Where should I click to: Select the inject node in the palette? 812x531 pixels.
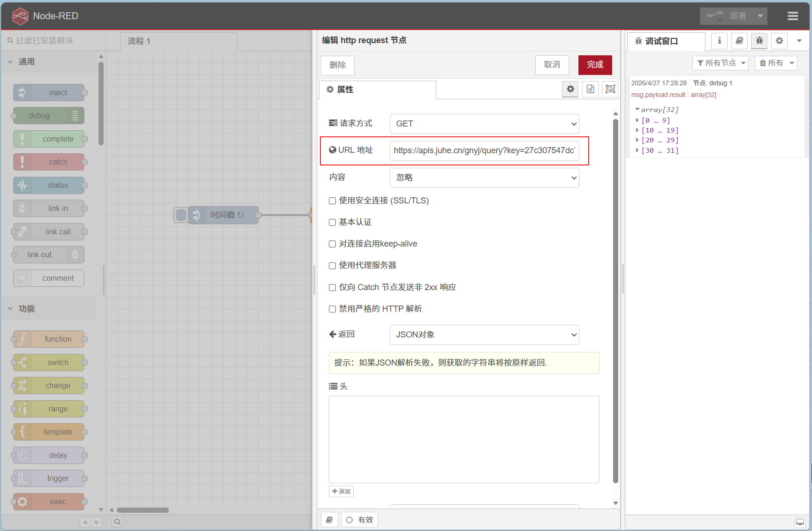coord(49,93)
